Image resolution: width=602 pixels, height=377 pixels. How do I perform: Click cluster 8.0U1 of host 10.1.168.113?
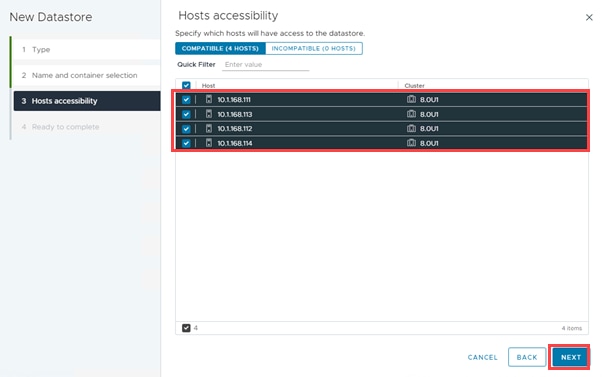(429, 114)
